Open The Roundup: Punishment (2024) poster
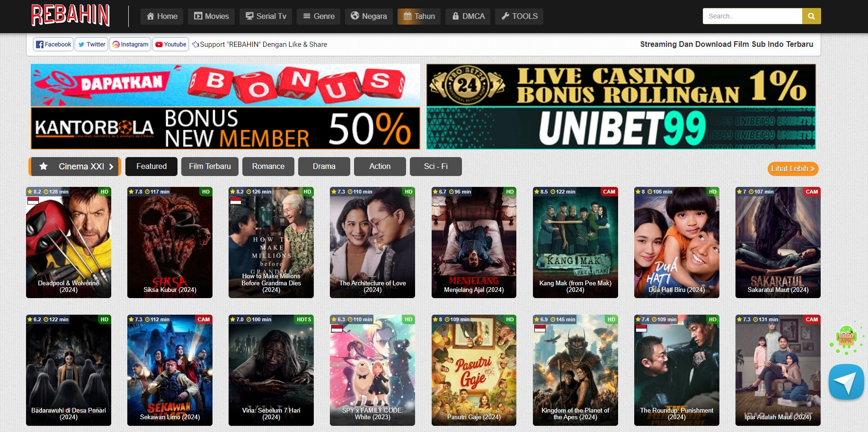This screenshot has width=868, height=432. click(x=677, y=370)
